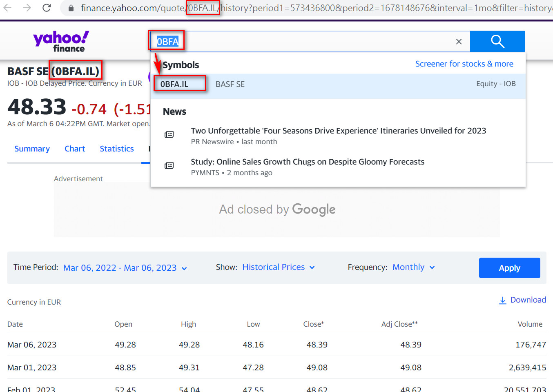Expand the Time Period date range dropdown
Screen dimensions: 553x392
click(125, 268)
